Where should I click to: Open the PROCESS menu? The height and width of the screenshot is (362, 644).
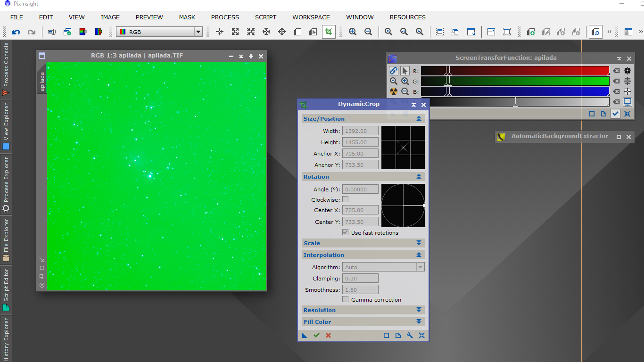coord(225,17)
